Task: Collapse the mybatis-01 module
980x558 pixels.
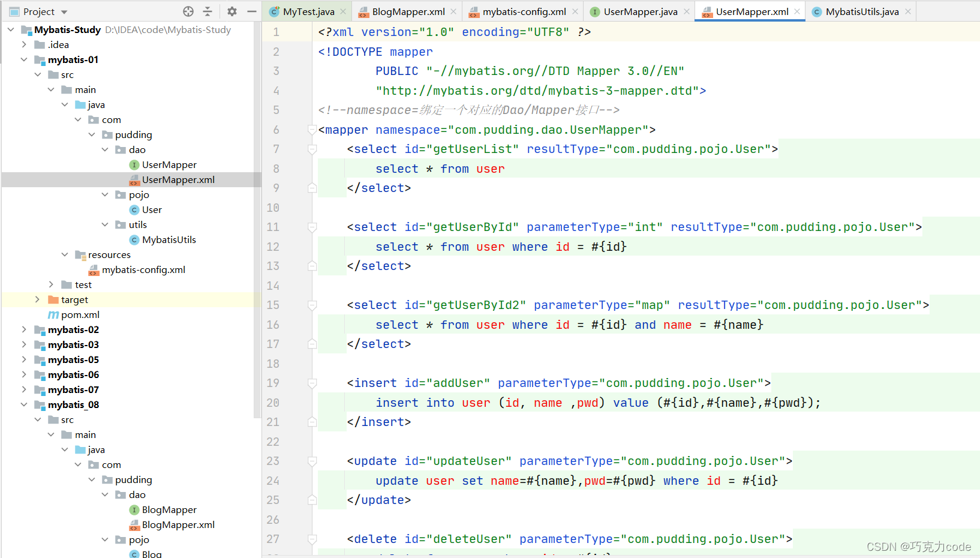Action: (24, 59)
